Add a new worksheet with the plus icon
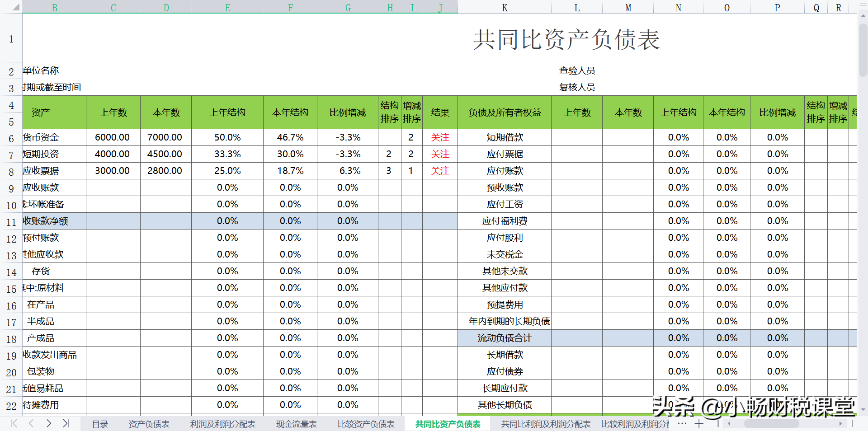Screen dimensions: 868x431 click(x=699, y=424)
